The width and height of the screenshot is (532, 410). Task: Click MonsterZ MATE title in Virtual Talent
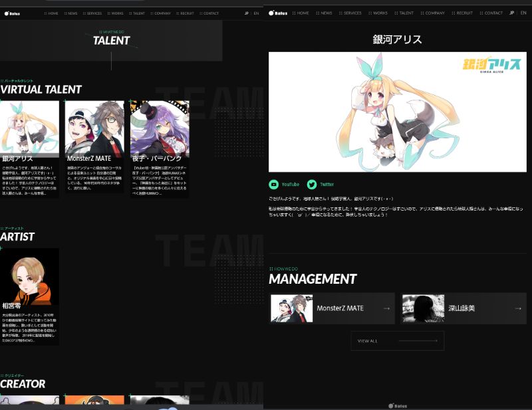point(89,158)
